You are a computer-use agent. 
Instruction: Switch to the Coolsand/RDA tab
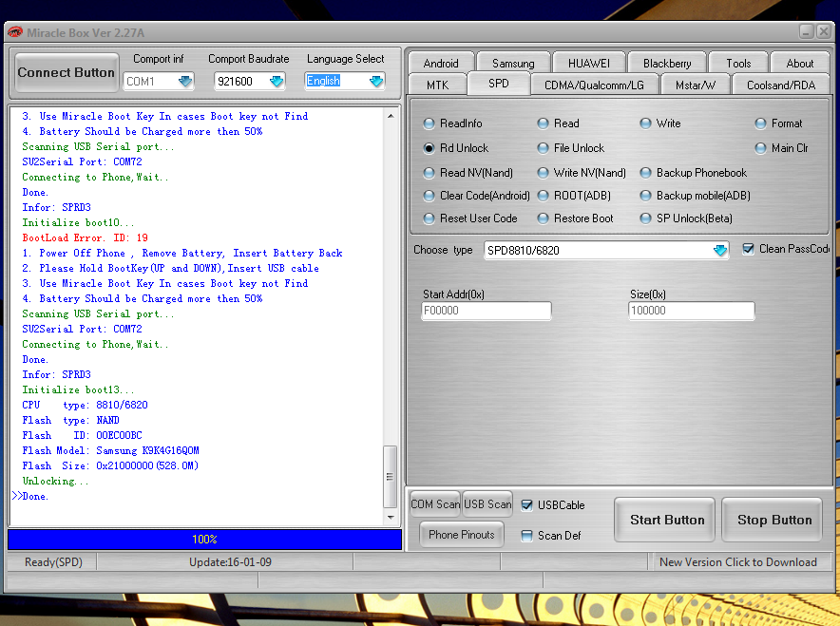coord(780,85)
